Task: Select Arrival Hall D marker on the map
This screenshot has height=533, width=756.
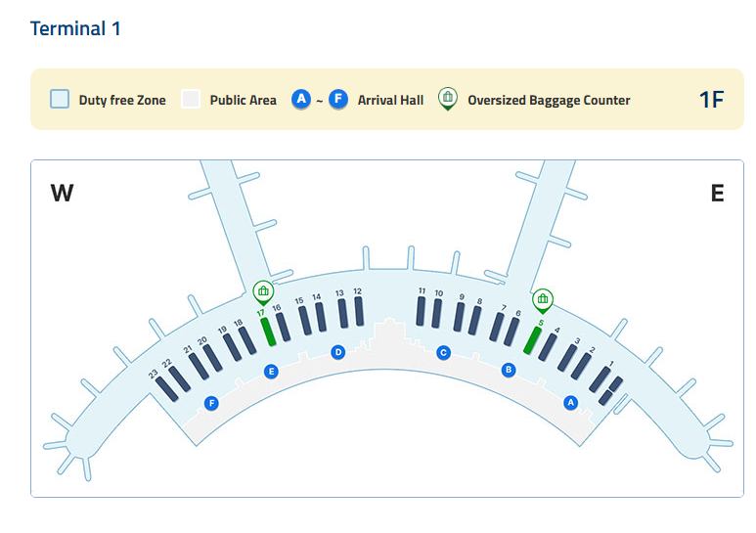Action: 338,352
